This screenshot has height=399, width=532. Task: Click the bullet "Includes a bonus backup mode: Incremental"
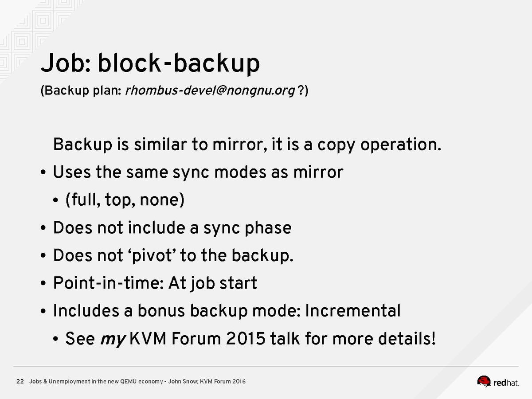tap(227, 311)
